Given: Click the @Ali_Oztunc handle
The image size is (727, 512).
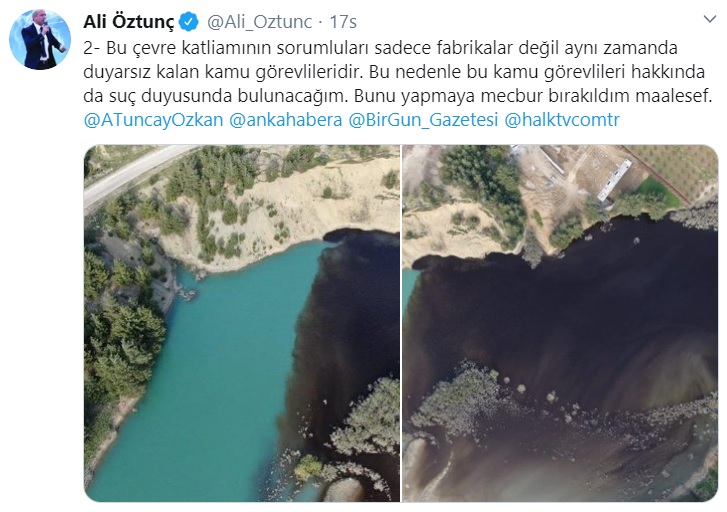Looking at the screenshot, I should (x=259, y=22).
